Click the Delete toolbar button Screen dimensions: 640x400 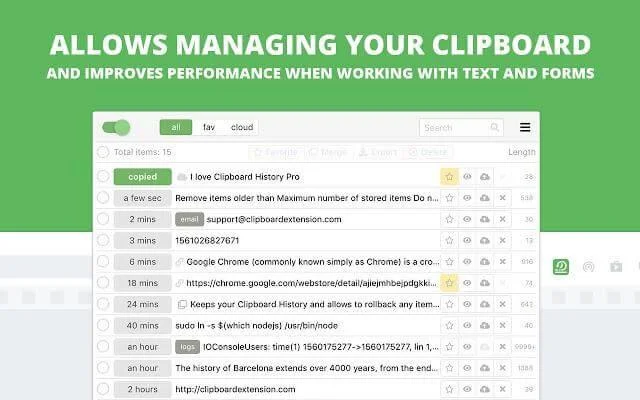pyautogui.click(x=428, y=152)
